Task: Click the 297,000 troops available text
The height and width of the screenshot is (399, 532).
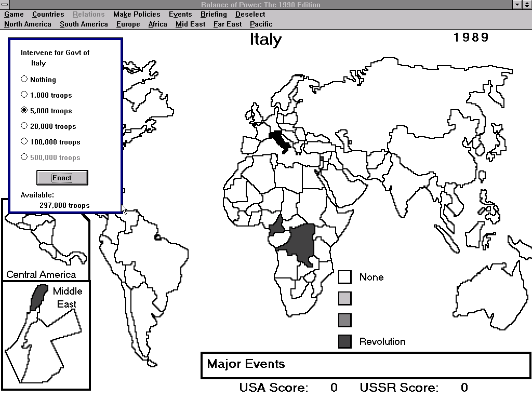Action: pyautogui.click(x=64, y=205)
